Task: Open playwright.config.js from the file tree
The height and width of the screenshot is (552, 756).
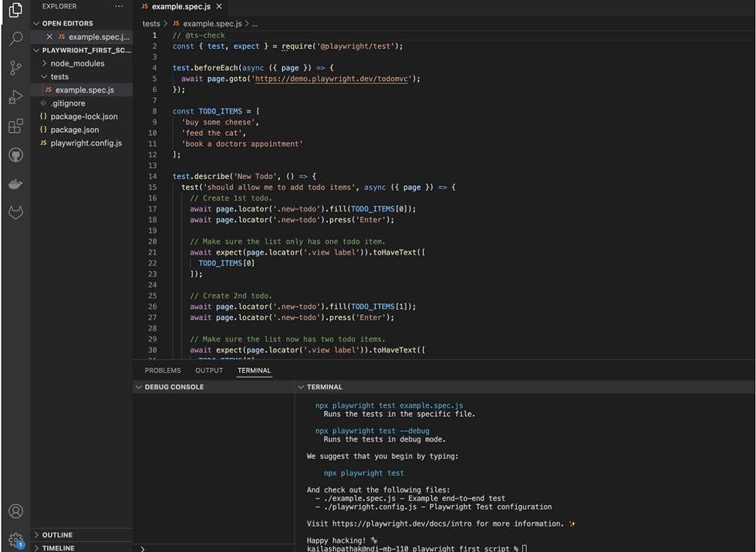Action: tap(86, 143)
